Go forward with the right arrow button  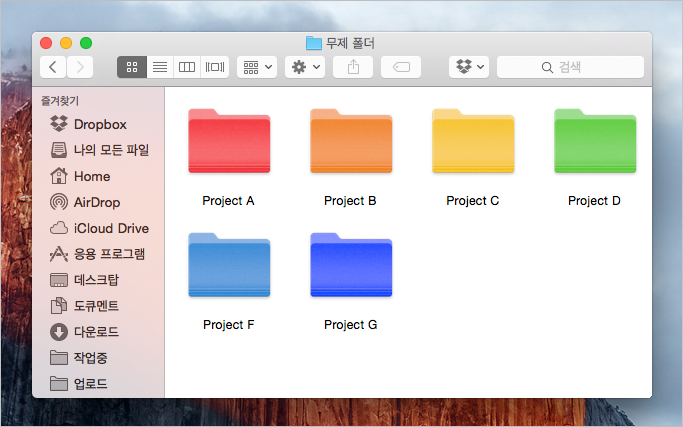tap(80, 67)
